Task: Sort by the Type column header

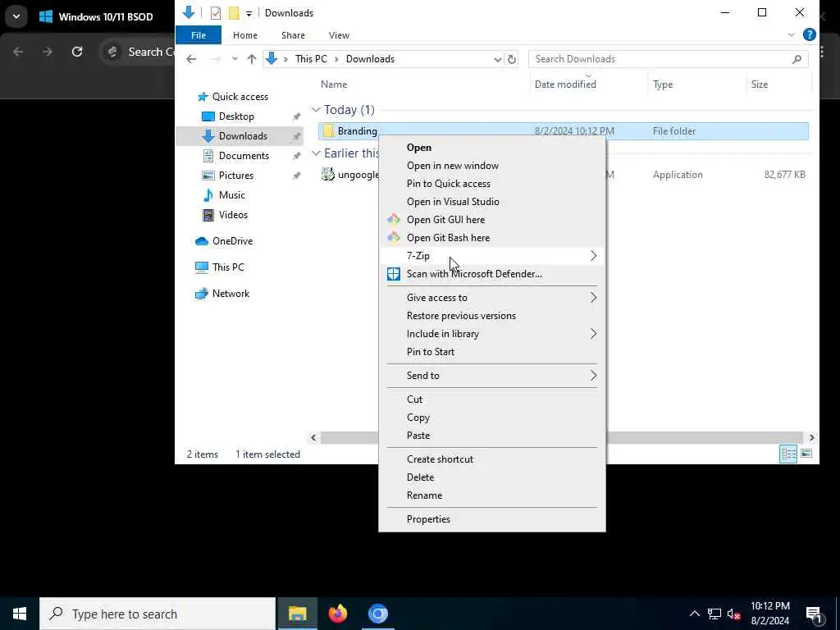Action: (696, 84)
